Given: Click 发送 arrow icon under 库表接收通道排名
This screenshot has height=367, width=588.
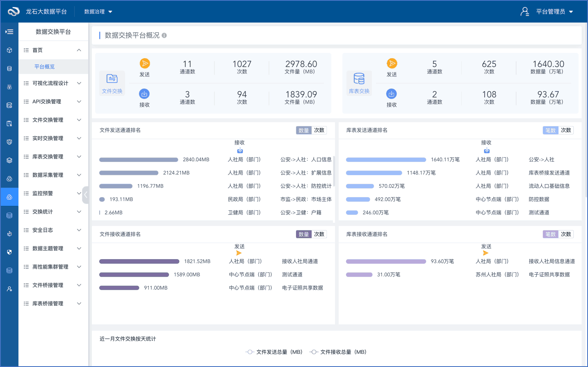Looking at the screenshot, I should coord(486,253).
